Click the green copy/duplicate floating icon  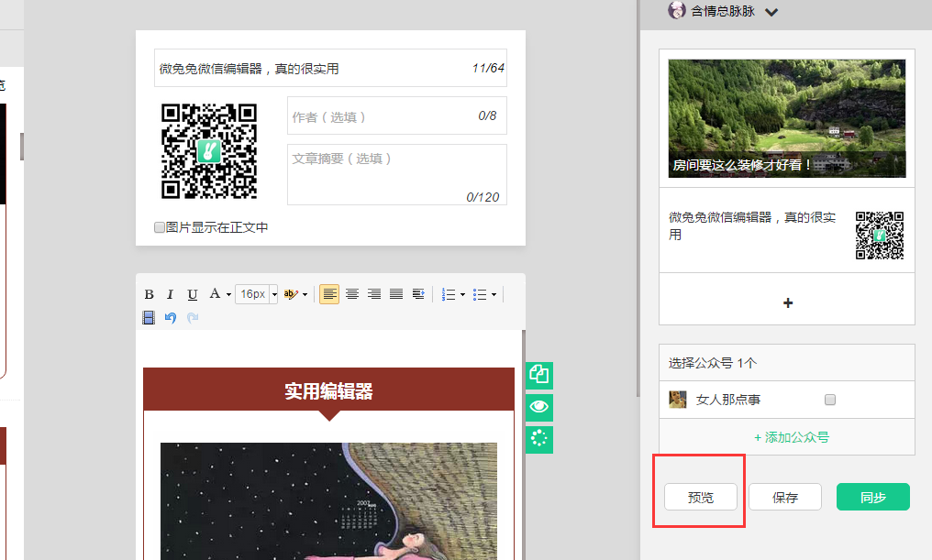(539, 375)
